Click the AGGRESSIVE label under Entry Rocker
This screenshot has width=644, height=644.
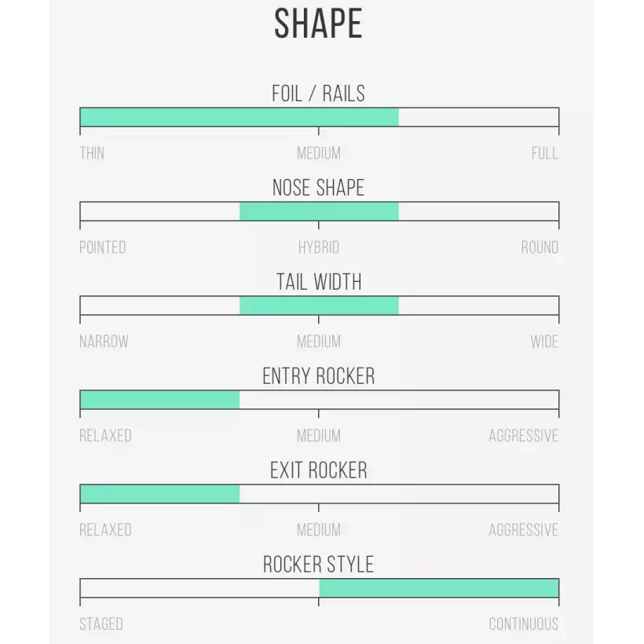[523, 436]
